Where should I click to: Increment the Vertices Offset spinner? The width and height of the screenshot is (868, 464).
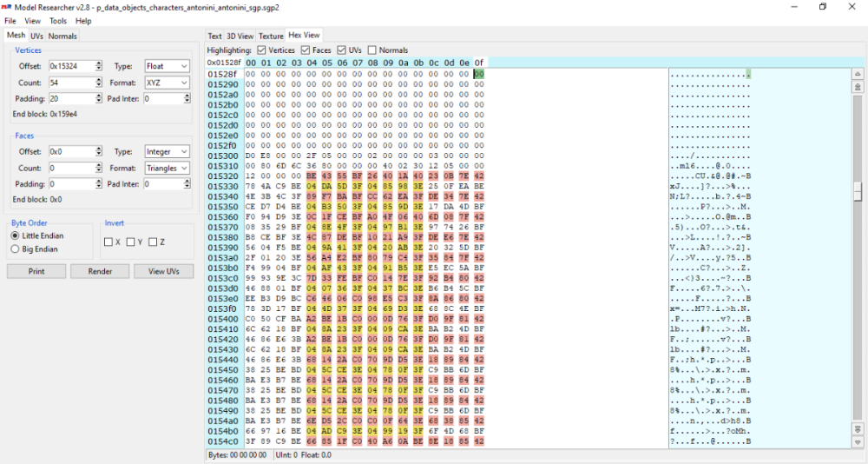[98, 63]
